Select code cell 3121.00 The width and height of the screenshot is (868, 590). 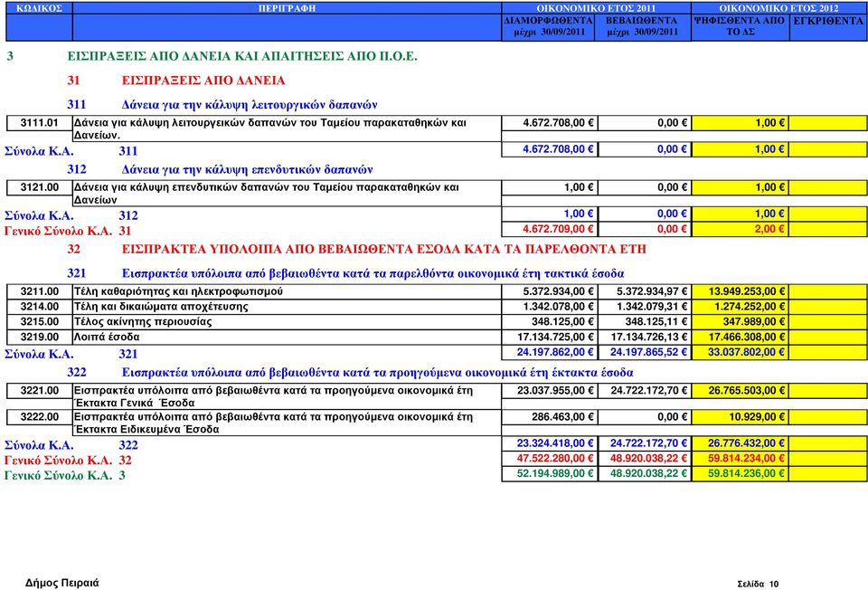tap(39, 188)
